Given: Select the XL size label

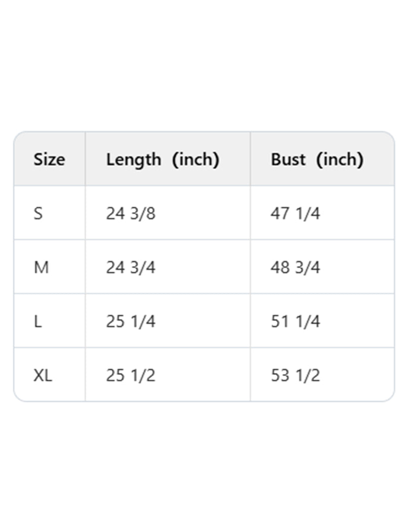Looking at the screenshot, I should click(43, 376).
